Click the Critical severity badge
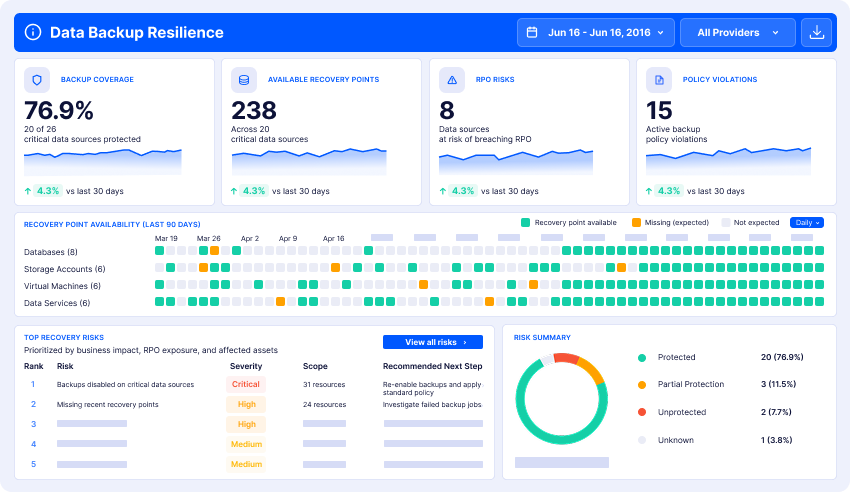The width and height of the screenshot is (850, 492). tap(246, 384)
